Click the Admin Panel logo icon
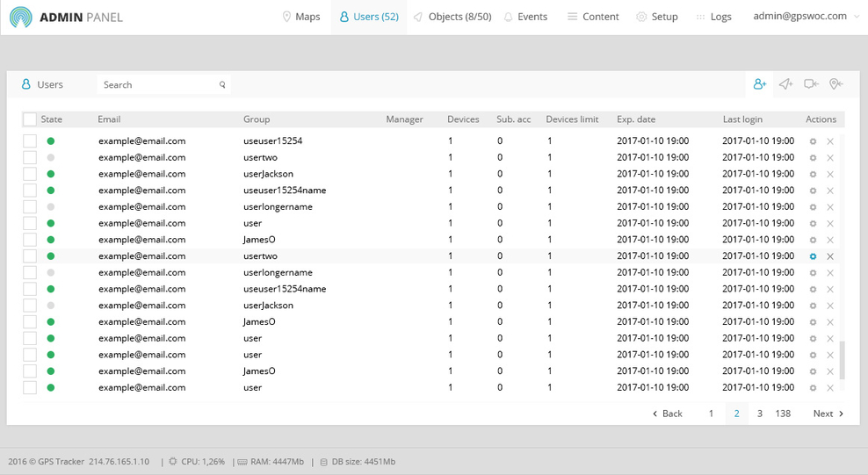This screenshot has width=868, height=475. pos(21,18)
